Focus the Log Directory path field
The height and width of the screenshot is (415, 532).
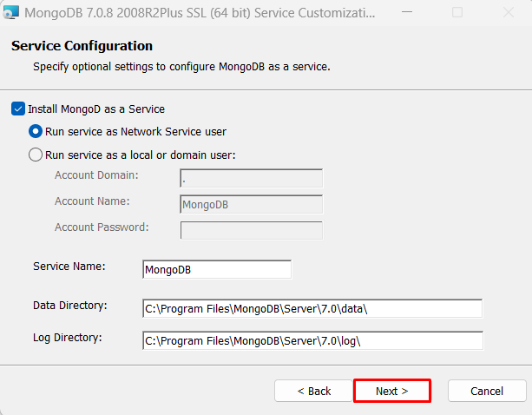coord(312,340)
